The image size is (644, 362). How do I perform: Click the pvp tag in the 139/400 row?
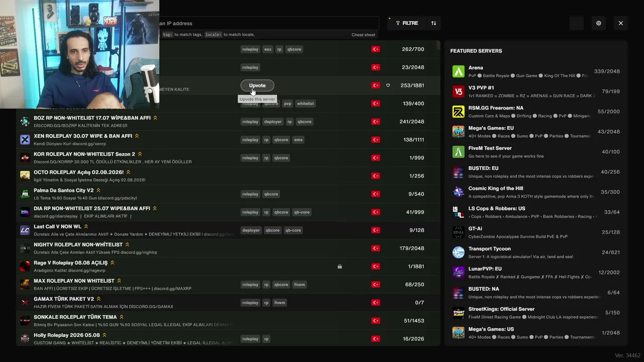tap(287, 104)
